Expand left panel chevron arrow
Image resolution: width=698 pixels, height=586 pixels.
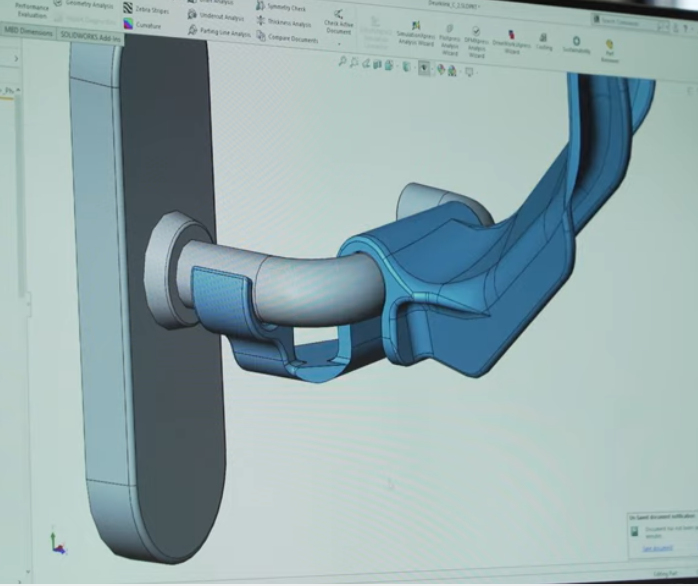click(16, 58)
